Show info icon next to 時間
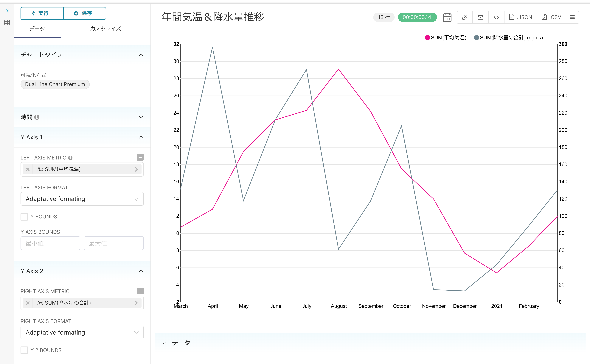 point(37,117)
